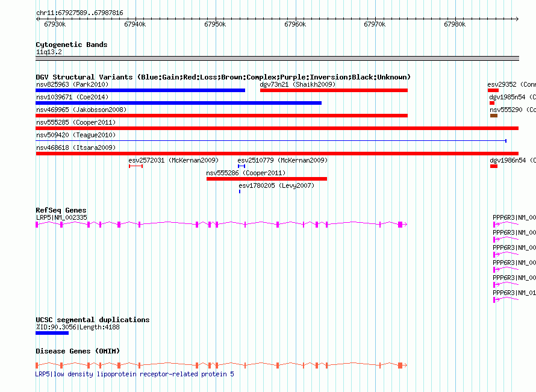Click the last PPP6R3|NM_01 transcript label
Screen dimensions: 536x392
point(514,293)
